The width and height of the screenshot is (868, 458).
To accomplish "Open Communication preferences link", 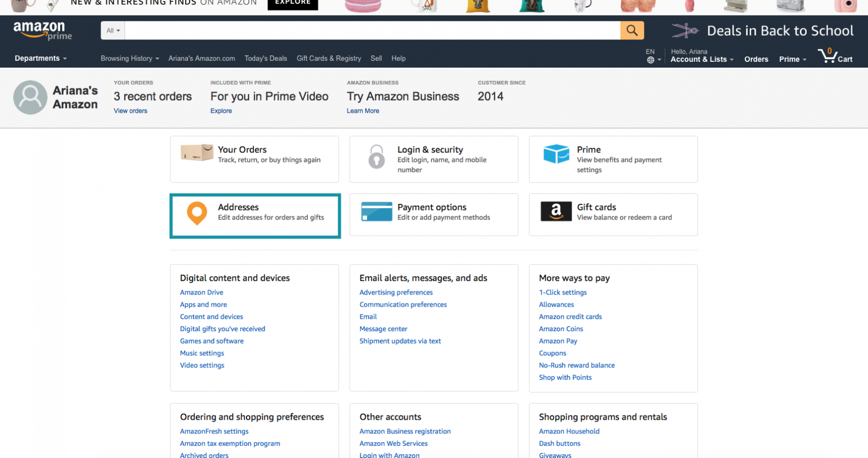I will (x=403, y=305).
